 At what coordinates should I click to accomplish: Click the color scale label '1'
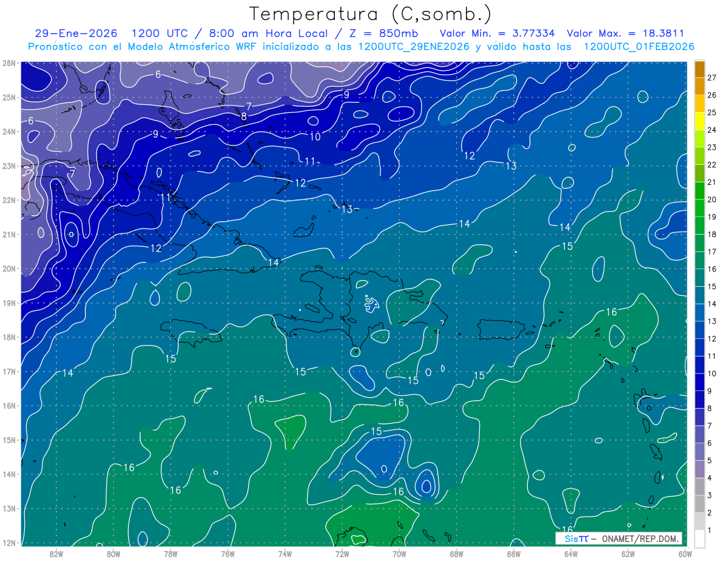click(x=710, y=530)
